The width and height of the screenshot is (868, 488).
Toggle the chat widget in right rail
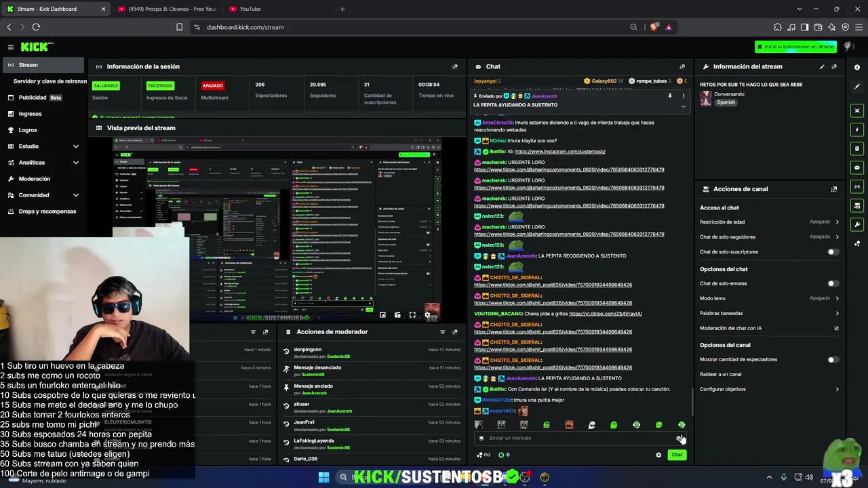tap(857, 167)
